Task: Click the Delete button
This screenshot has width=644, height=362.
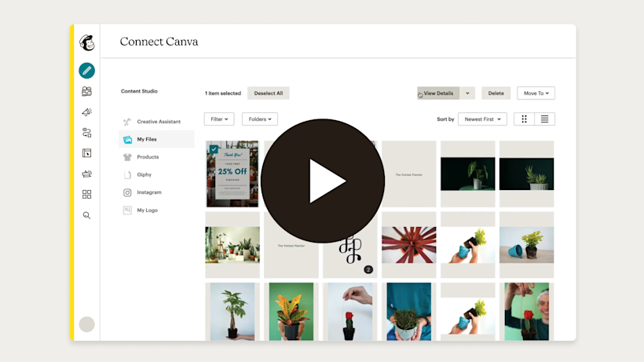Action: [496, 93]
